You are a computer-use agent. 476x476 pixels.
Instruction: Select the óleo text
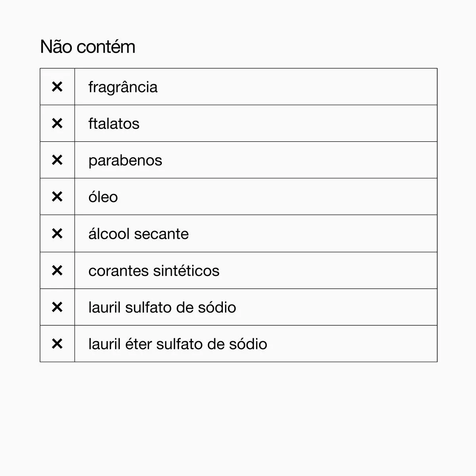click(103, 197)
